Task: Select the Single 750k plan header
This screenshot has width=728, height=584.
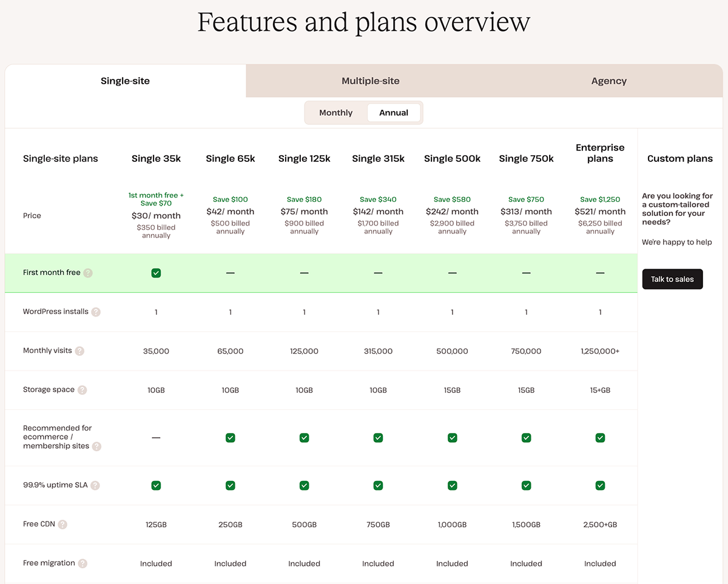Action: pyautogui.click(x=526, y=159)
